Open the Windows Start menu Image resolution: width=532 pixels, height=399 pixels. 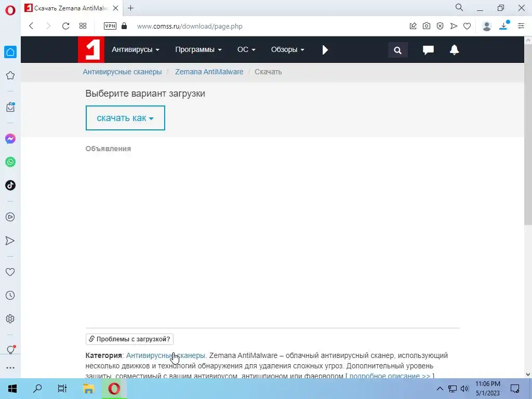(12, 389)
